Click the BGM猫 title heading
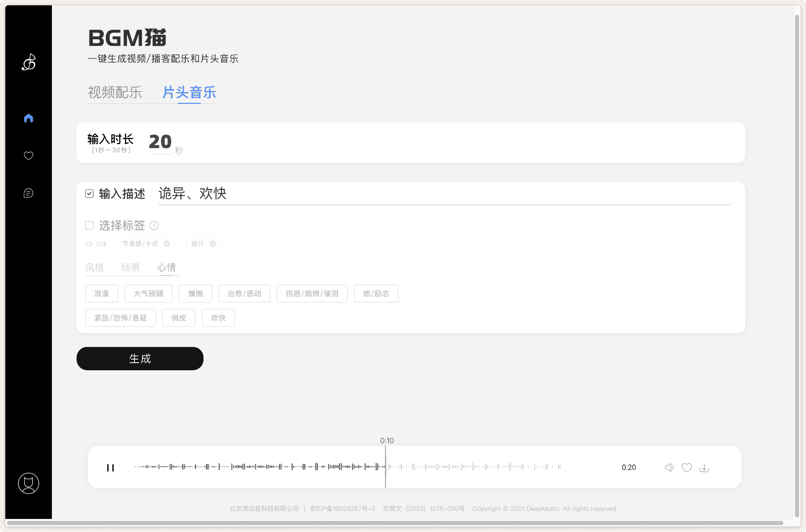The width and height of the screenshot is (806, 532). (127, 38)
